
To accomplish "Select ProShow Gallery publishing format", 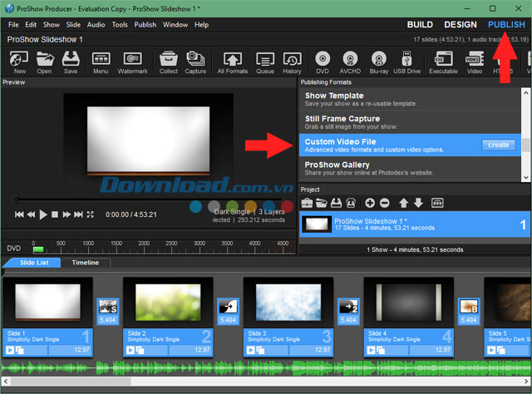I will [x=410, y=169].
